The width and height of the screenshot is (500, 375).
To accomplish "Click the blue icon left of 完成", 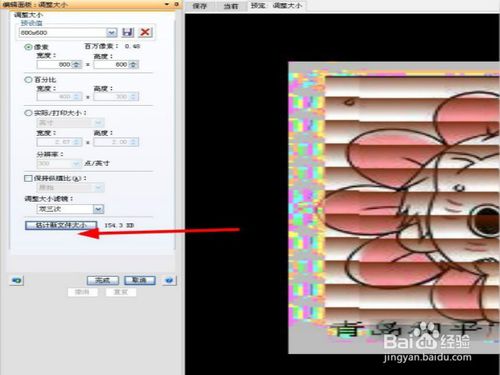I will [17, 280].
